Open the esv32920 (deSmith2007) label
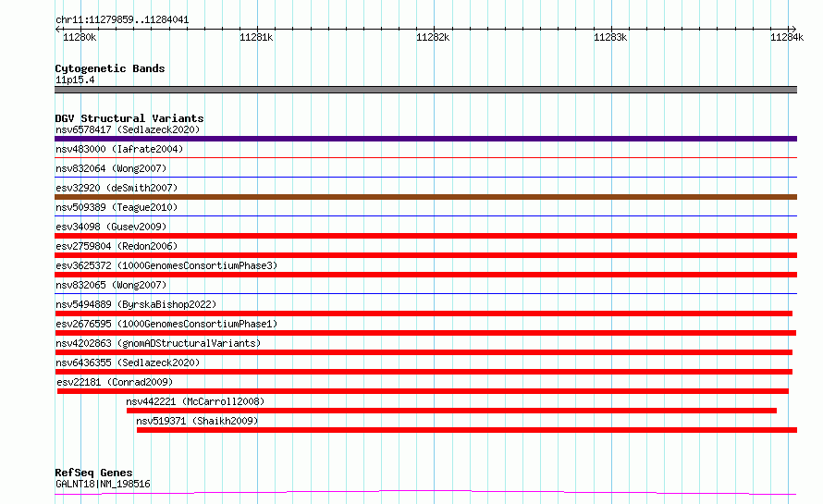Image resolution: width=823 pixels, height=504 pixels. pyautogui.click(x=117, y=188)
